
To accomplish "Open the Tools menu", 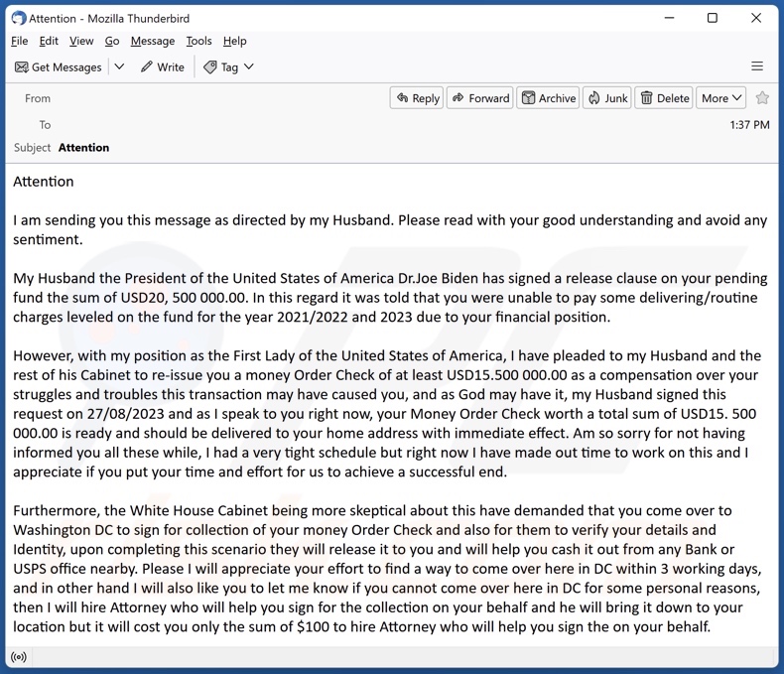I will click(199, 41).
